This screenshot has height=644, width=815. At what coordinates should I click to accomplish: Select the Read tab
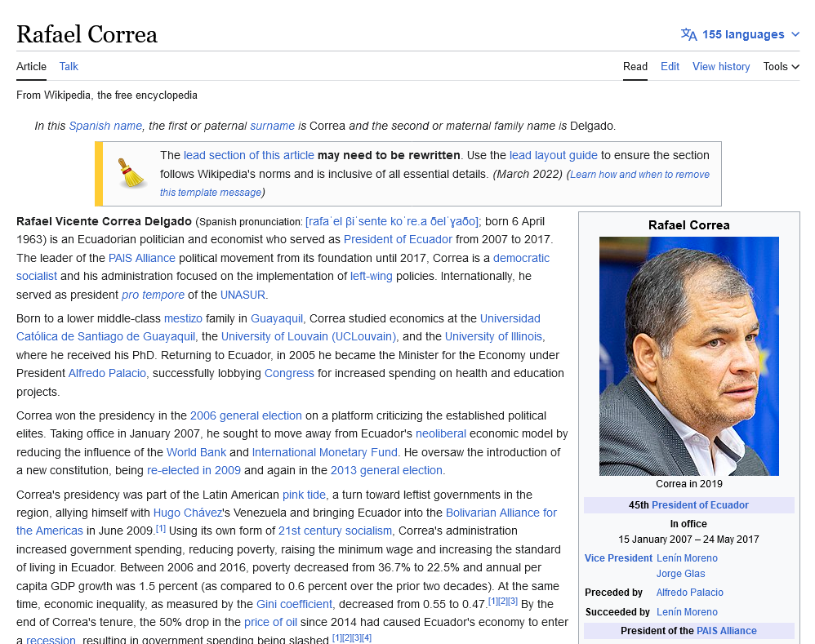(635, 66)
